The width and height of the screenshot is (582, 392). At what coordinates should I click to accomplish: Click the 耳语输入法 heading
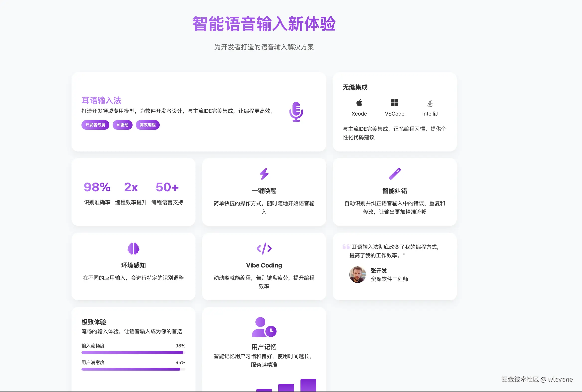101,100
